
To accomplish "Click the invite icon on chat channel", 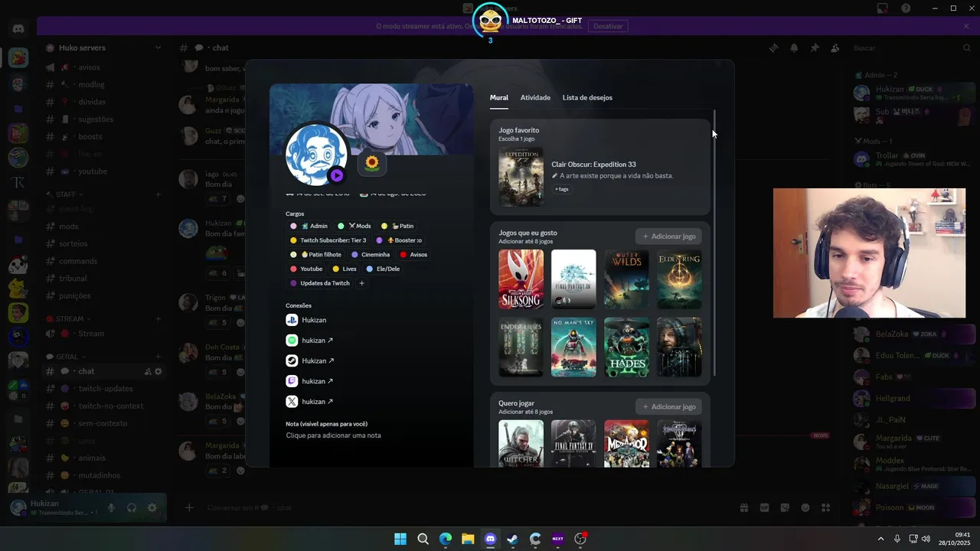I will click(x=148, y=372).
